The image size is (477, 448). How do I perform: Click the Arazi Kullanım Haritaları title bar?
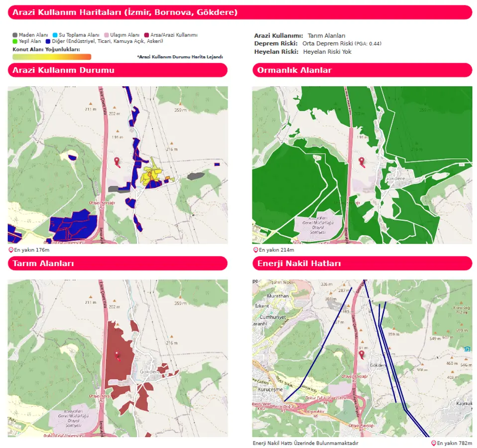pos(239,12)
